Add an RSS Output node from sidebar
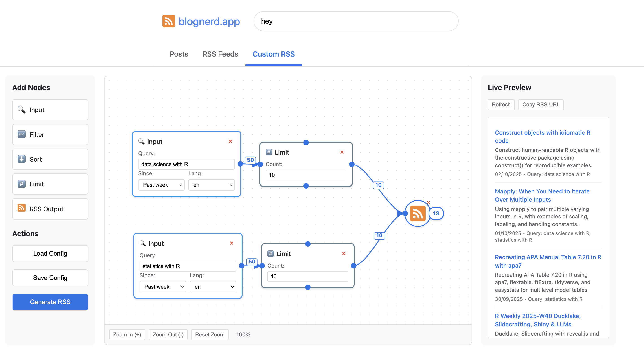Screen dimensions: 644x360 [50, 209]
